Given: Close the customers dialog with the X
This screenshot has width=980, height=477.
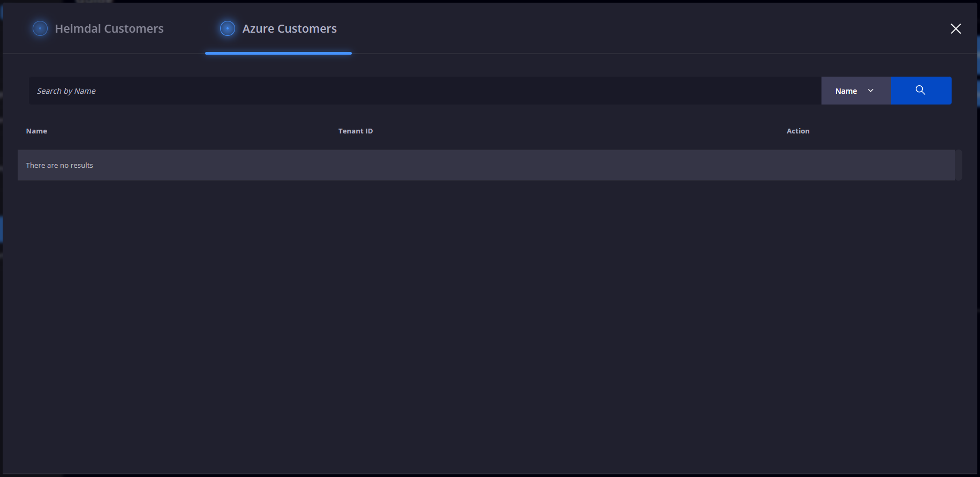Looking at the screenshot, I should [956, 28].
